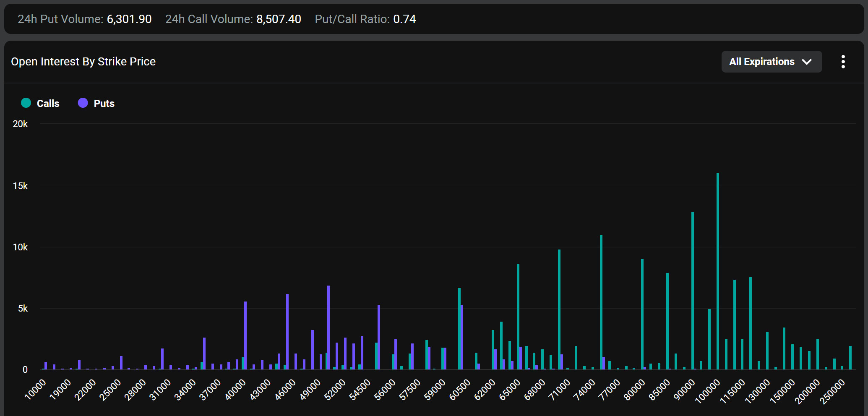Toggle the Calls series in legend
Screen dimensions: 868x416
(40, 103)
